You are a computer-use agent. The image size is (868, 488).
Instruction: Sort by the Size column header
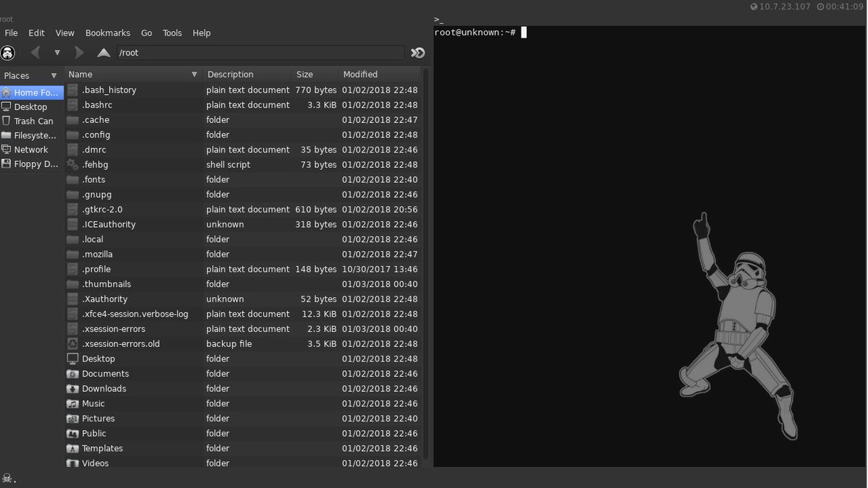click(x=315, y=74)
